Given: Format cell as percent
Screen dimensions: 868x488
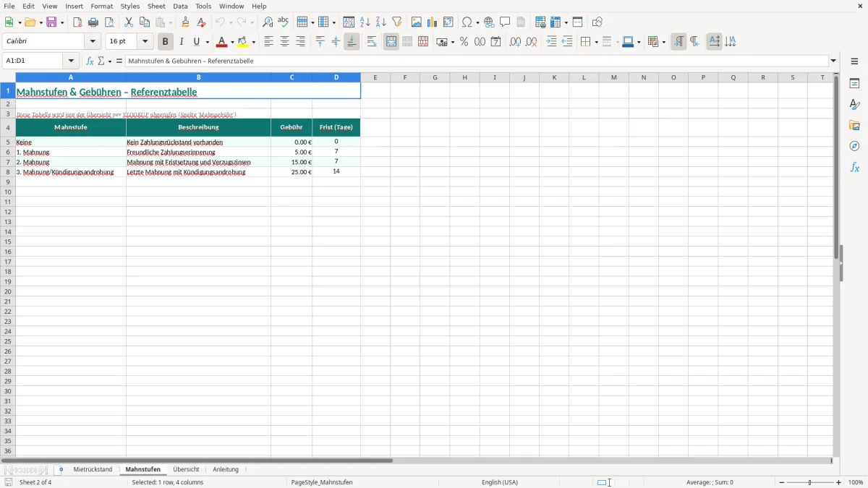Looking at the screenshot, I should [464, 42].
